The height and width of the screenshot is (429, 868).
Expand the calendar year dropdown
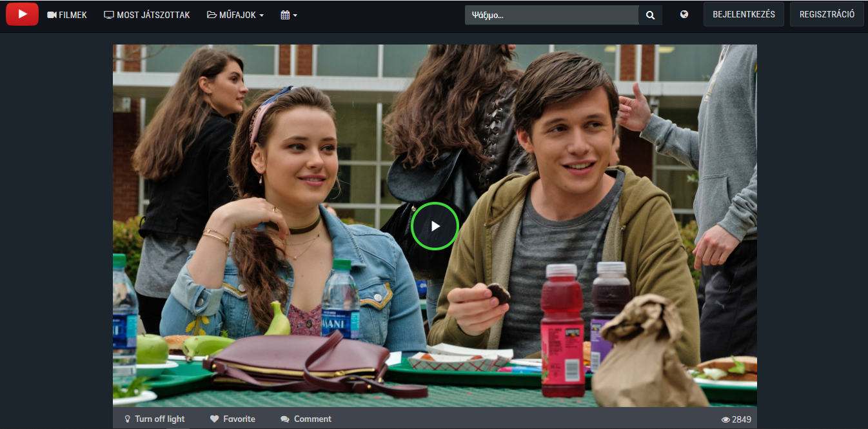coord(289,15)
